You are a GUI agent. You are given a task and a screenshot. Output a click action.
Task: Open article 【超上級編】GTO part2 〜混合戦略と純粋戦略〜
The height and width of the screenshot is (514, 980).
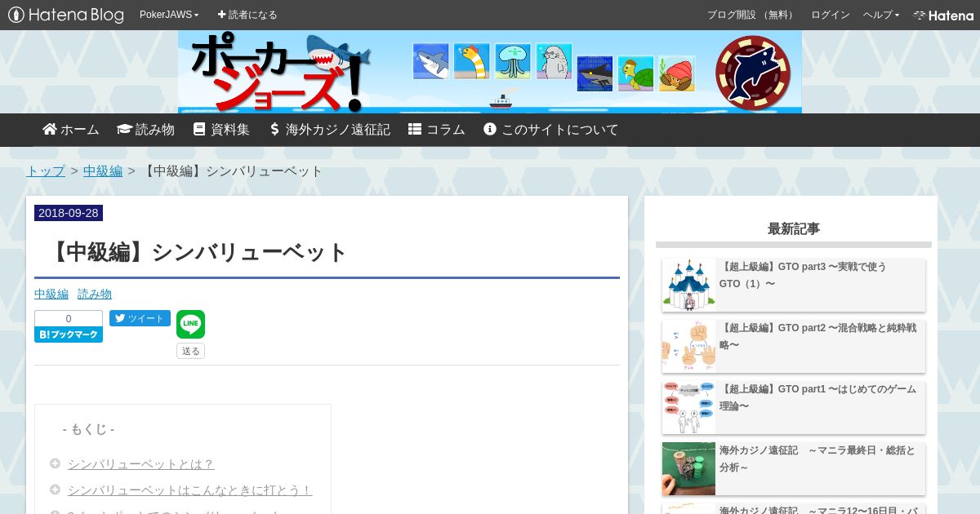[x=817, y=336]
